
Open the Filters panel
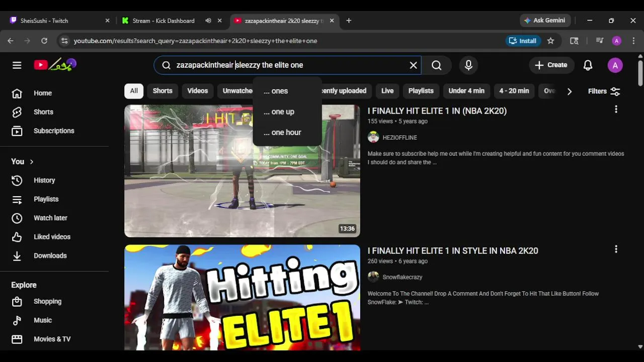point(604,91)
